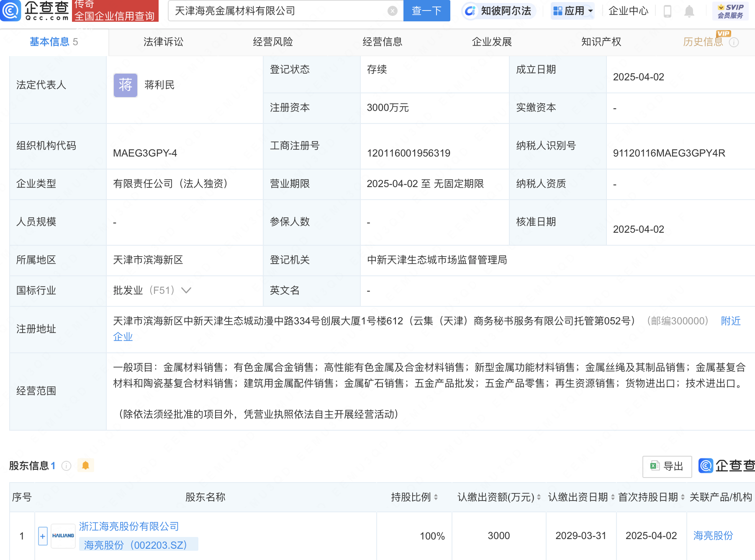Click registered capital 3000万元
Screen dimensions: 755x560
click(x=388, y=108)
